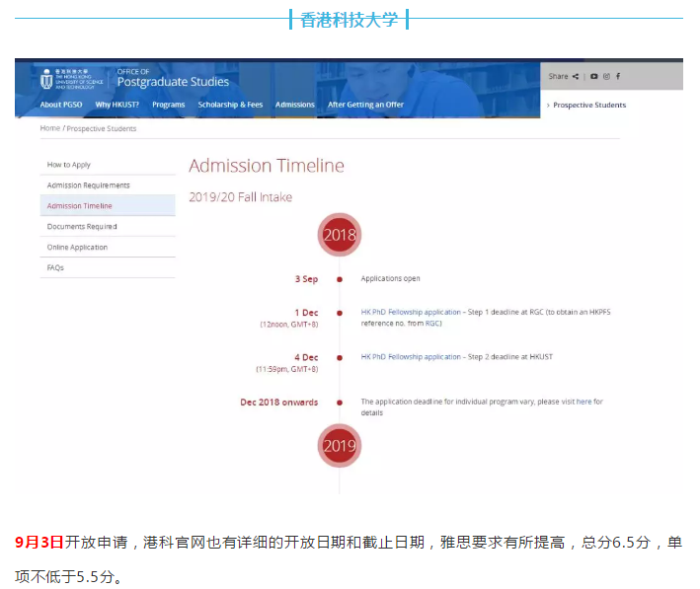Click the Admission Timeline heading
The image size is (700, 589).
pos(267,166)
